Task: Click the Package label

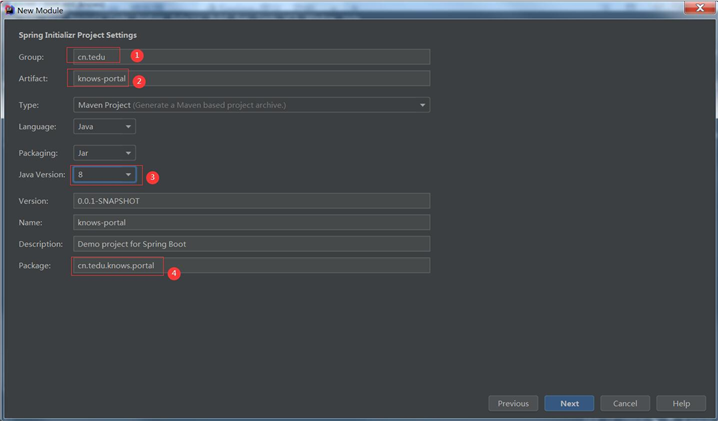Action: 34,265
